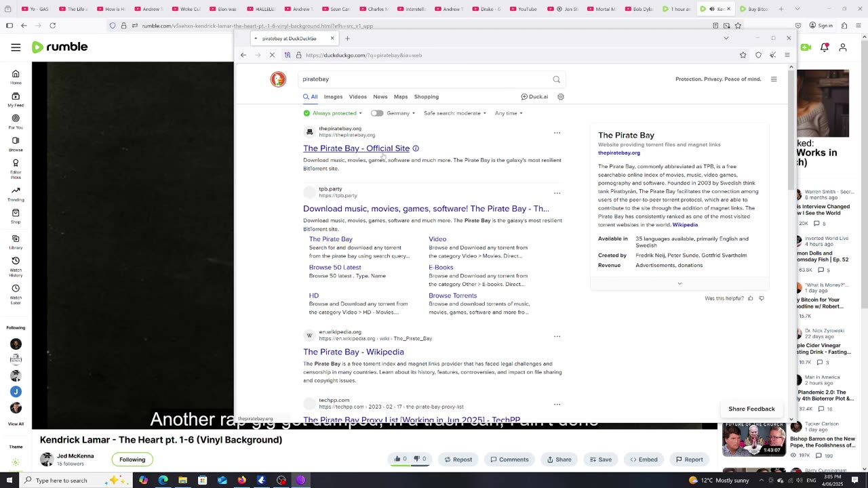The width and height of the screenshot is (868, 488).
Task: Open The Pirate Bay - Wikipedia result
Action: (353, 352)
